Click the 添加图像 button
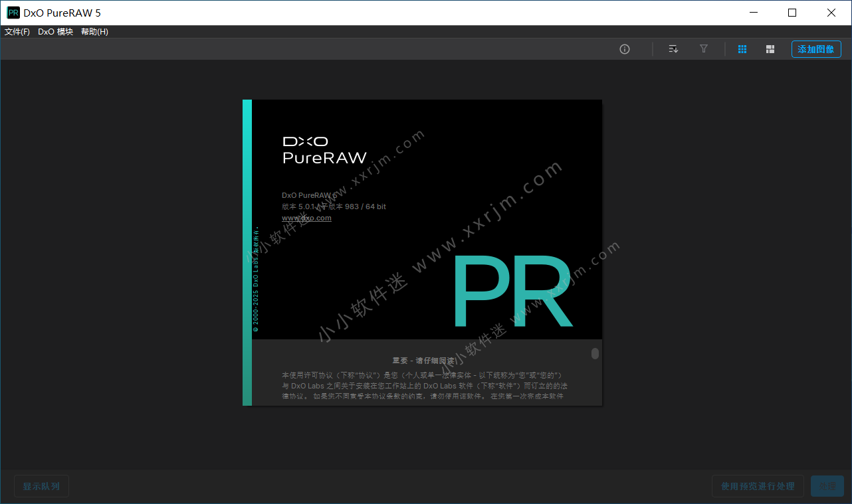 click(816, 49)
